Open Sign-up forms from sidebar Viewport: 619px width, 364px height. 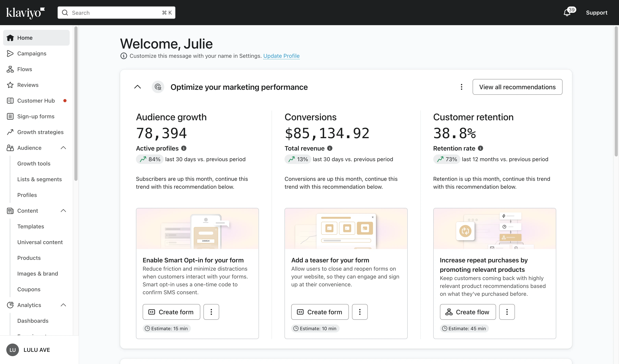(x=36, y=116)
